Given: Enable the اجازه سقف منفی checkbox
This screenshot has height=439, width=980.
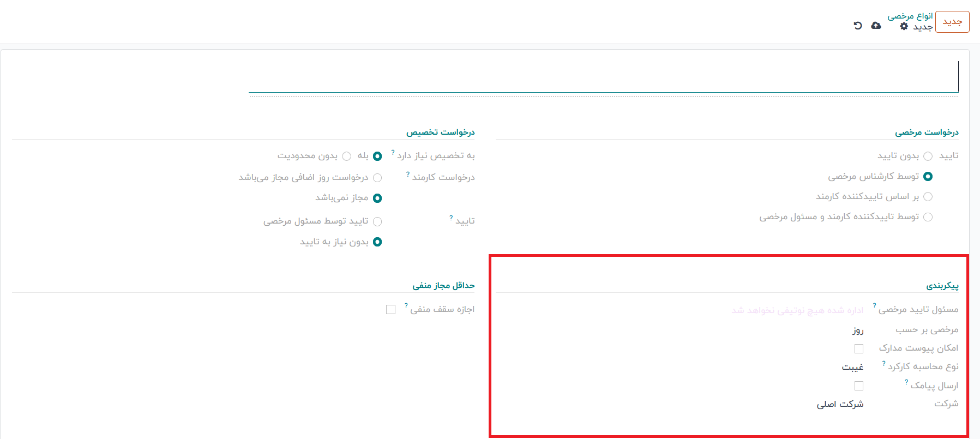Looking at the screenshot, I should point(390,310).
